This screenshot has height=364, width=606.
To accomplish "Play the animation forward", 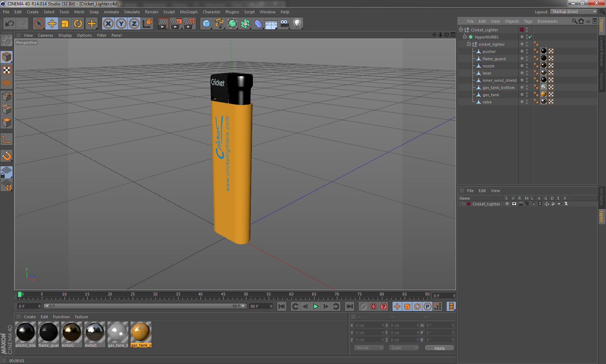I will (316, 306).
